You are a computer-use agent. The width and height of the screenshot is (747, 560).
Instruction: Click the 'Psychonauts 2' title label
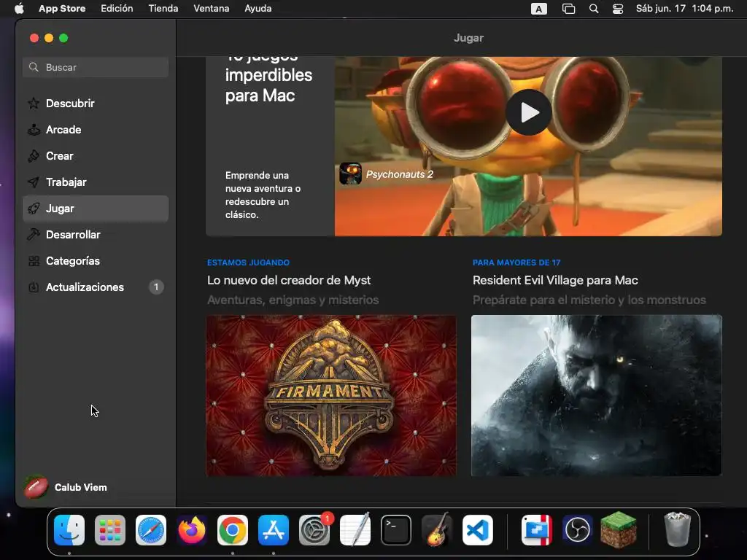pyautogui.click(x=400, y=174)
